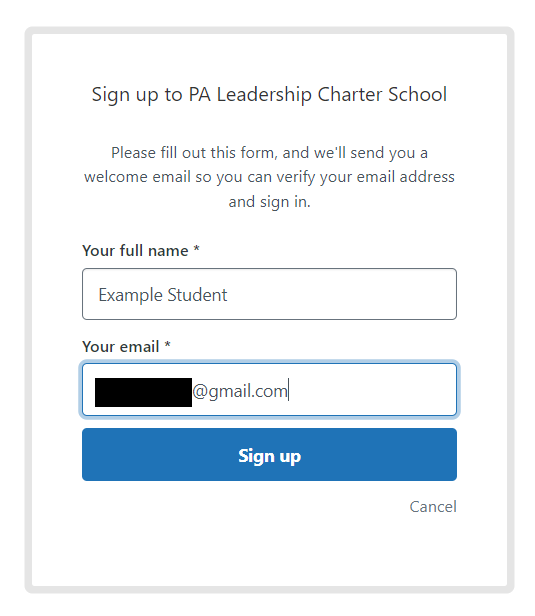Click the form heading 'Sign up to PA Leadership Charter School'
This screenshot has height=616, width=535.
click(x=269, y=95)
